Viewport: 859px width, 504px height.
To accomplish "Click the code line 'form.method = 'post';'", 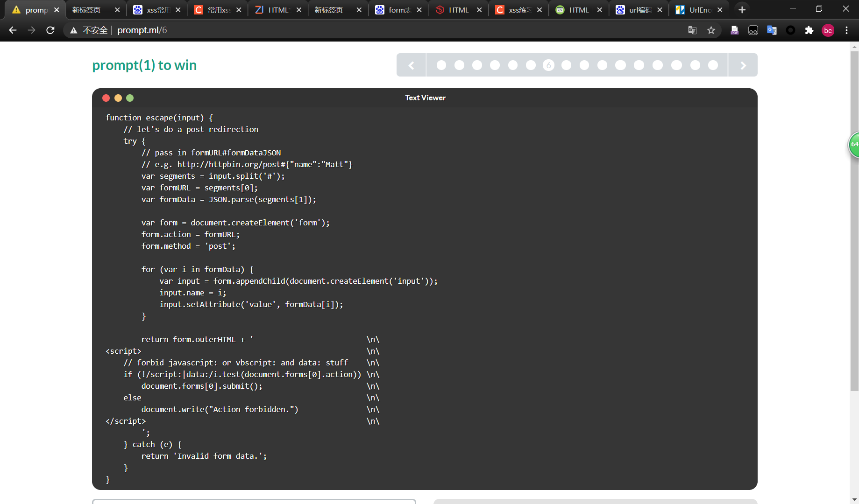I will click(x=188, y=246).
